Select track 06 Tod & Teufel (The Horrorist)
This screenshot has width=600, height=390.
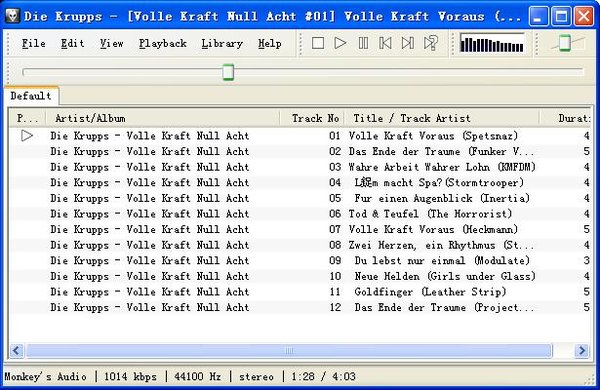pyautogui.click(x=300, y=214)
